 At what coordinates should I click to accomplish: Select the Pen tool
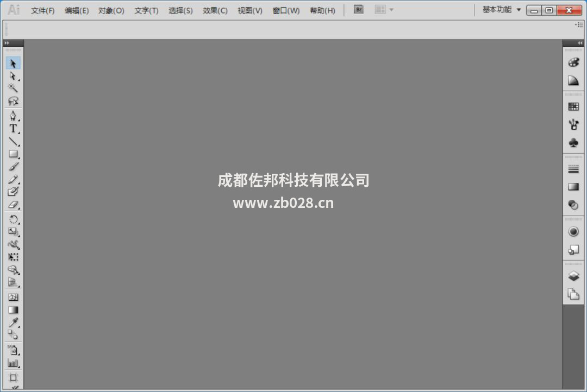click(13, 116)
